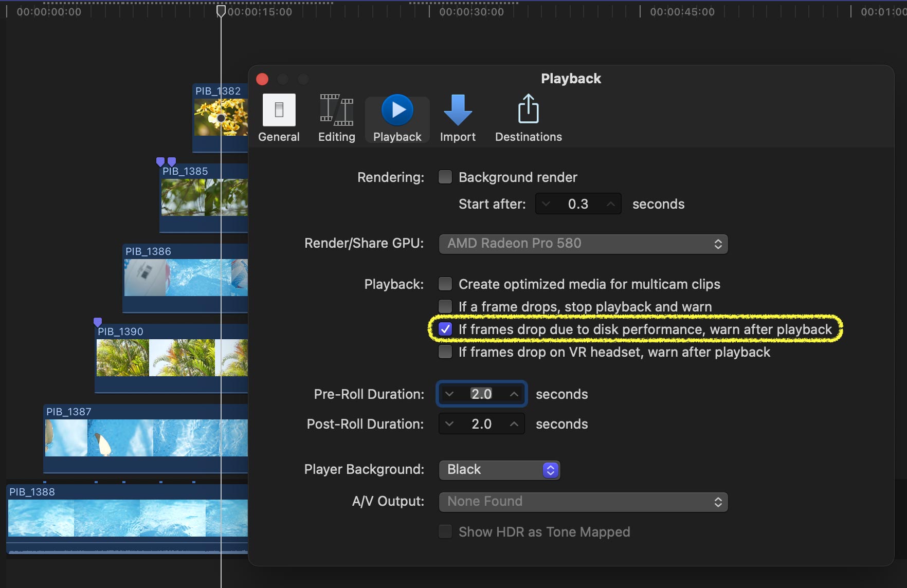Open the Player Background Black dropdown
This screenshot has height=588, width=907.
pos(499,470)
